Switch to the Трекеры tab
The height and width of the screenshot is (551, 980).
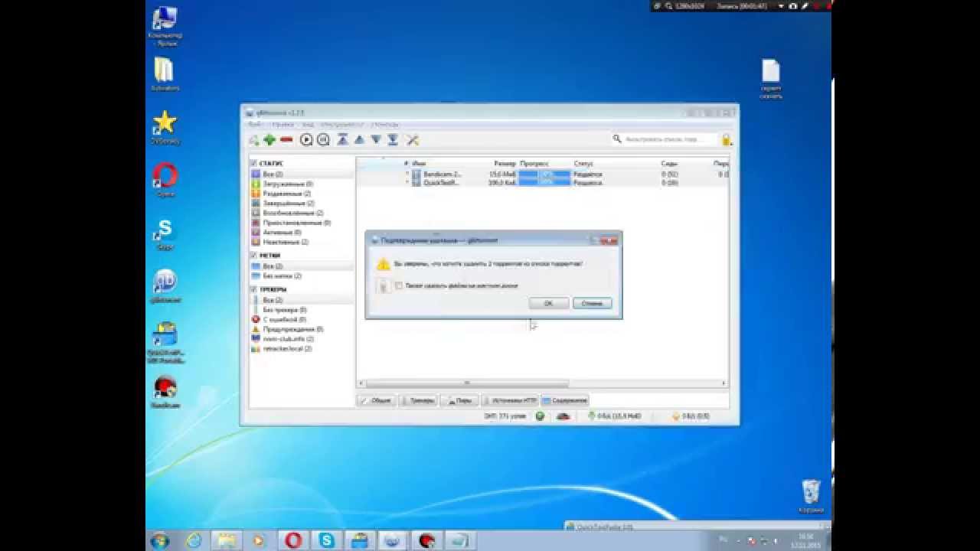tap(417, 400)
